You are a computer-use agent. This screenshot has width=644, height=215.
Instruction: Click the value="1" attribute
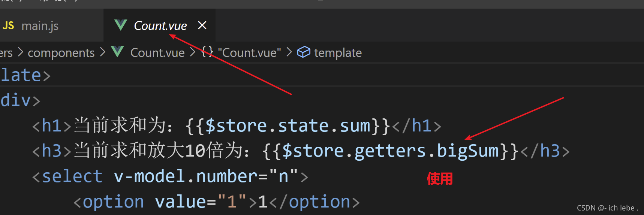(x=201, y=202)
